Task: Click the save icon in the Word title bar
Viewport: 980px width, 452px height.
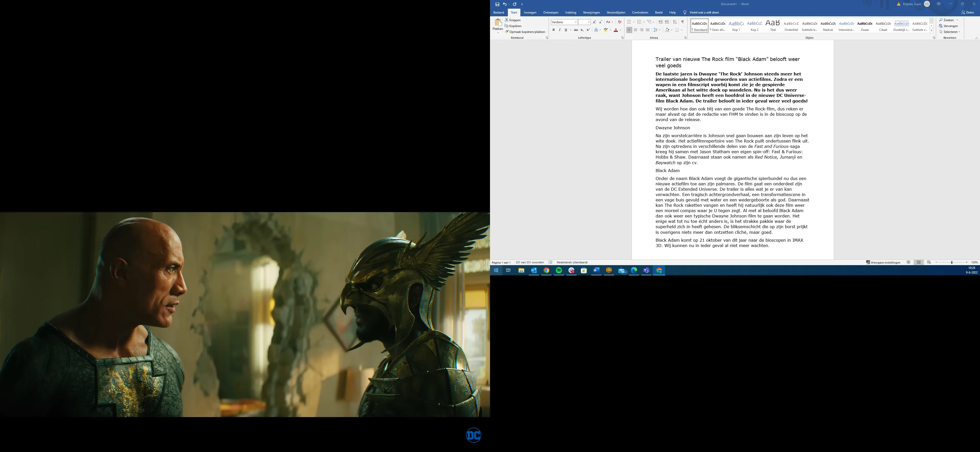Action: pyautogui.click(x=497, y=4)
